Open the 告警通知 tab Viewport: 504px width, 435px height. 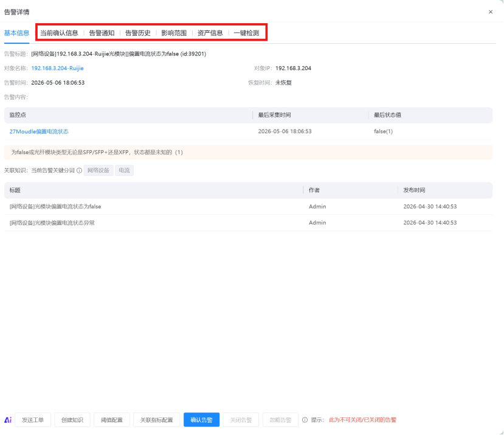click(x=102, y=33)
